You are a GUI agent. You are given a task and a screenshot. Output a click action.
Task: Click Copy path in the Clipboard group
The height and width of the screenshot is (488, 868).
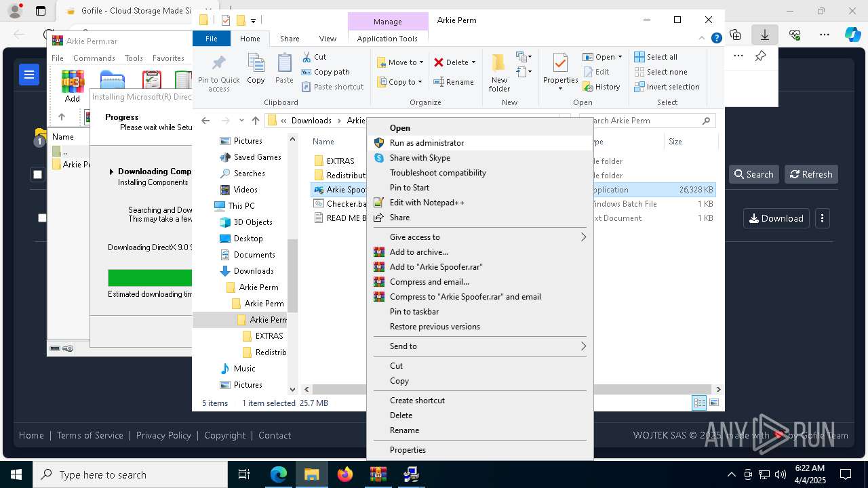(x=325, y=72)
